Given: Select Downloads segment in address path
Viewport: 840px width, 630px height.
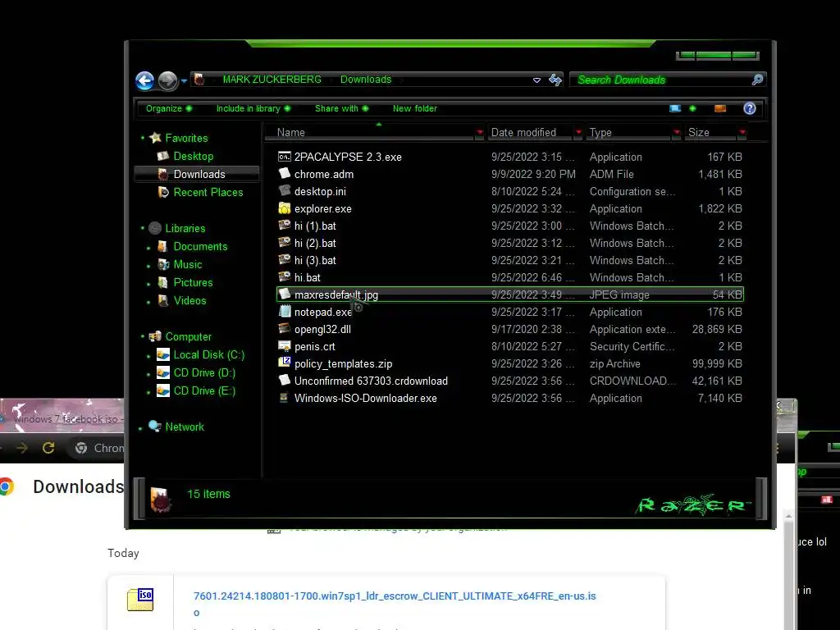Looking at the screenshot, I should [366, 80].
